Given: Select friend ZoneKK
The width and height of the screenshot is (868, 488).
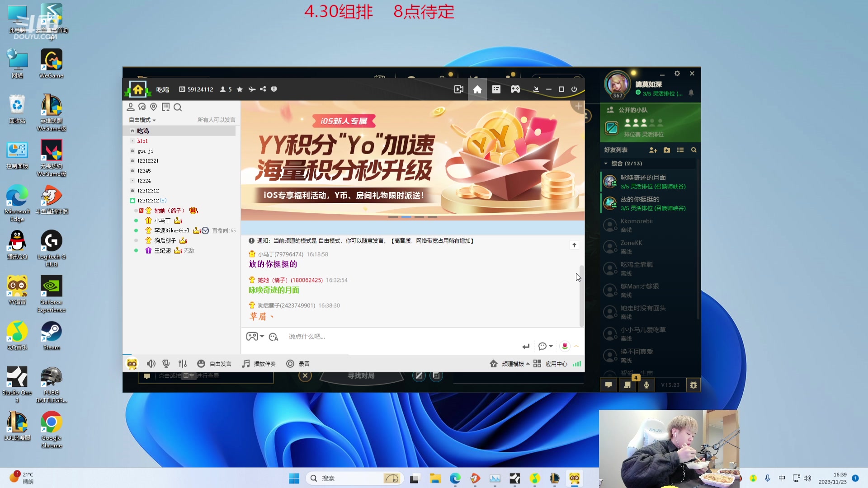Looking at the screenshot, I should pyautogui.click(x=649, y=247).
